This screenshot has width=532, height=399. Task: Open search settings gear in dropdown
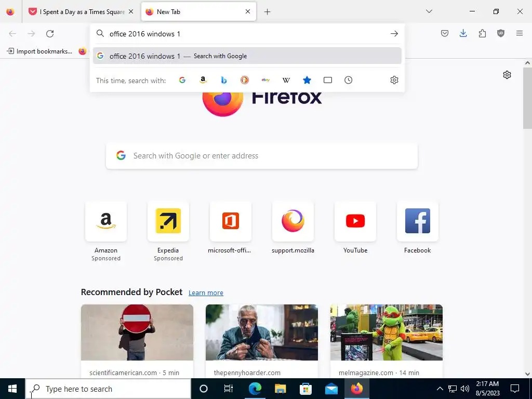coord(394,80)
